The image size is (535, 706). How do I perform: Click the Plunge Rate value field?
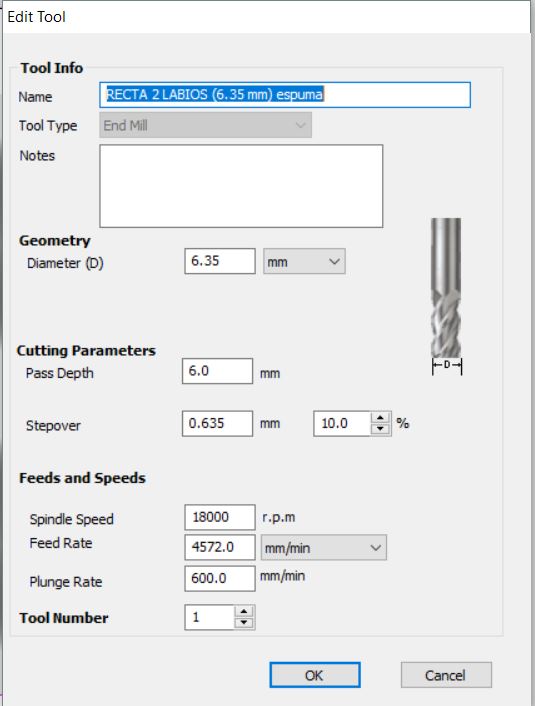tap(220, 578)
